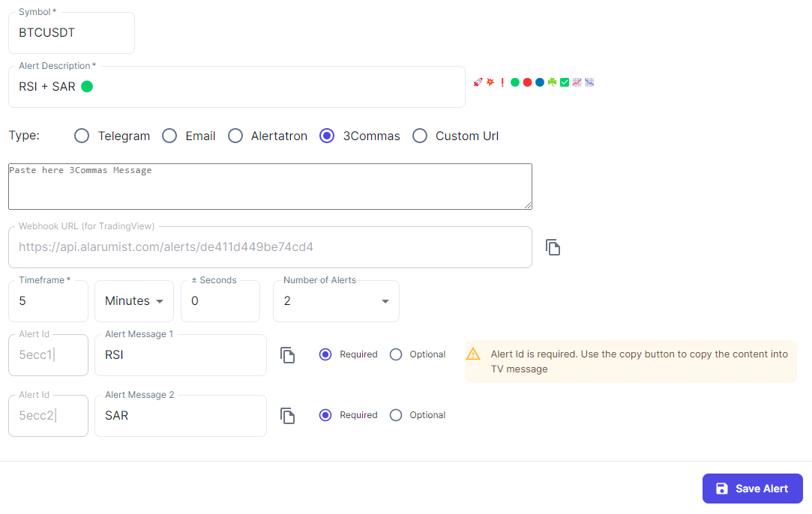Set Alert Message 2 as Required
This screenshot has height=514, width=812.
pyautogui.click(x=325, y=414)
